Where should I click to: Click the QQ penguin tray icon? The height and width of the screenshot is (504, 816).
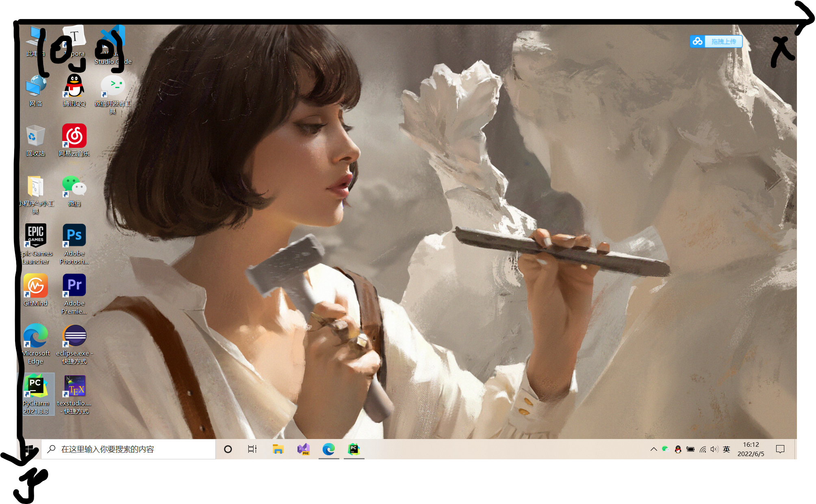678,449
